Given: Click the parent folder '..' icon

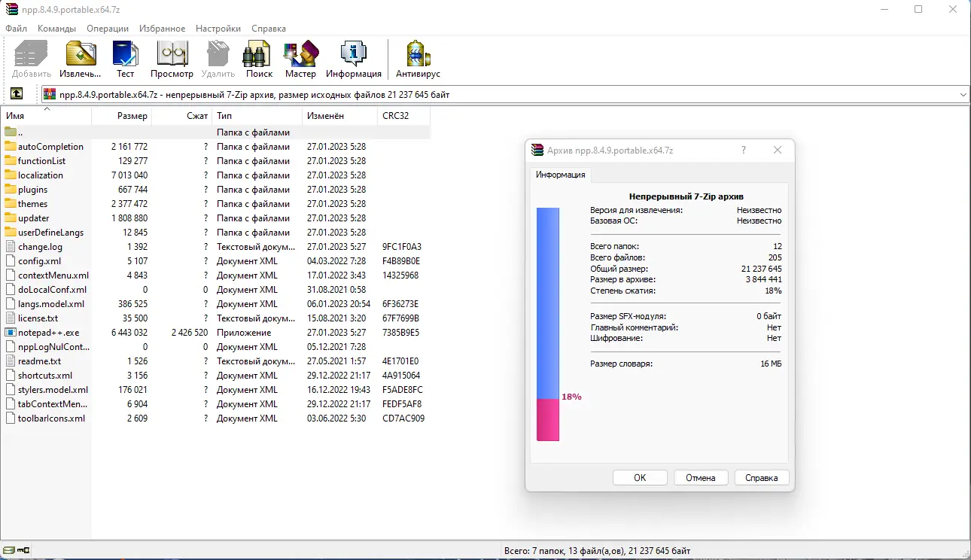Looking at the screenshot, I should (11, 132).
